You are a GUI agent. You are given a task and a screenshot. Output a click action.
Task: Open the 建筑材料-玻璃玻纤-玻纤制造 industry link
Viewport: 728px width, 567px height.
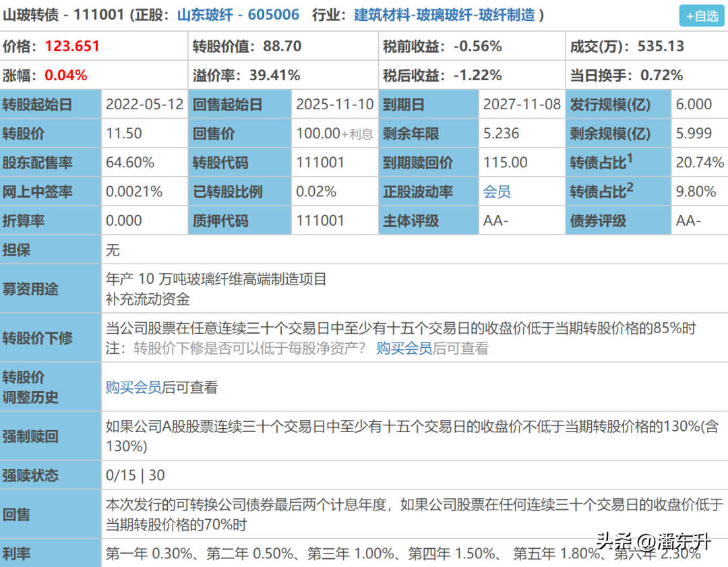coord(444,15)
